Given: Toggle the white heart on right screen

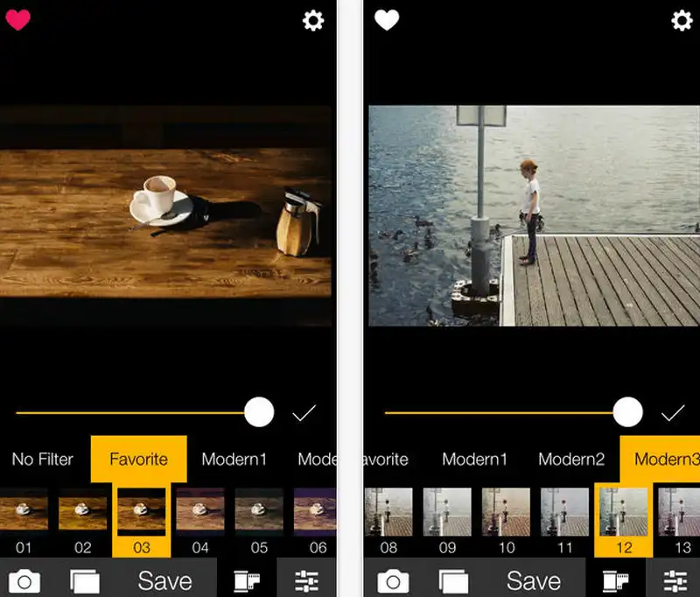Looking at the screenshot, I should click(x=387, y=20).
